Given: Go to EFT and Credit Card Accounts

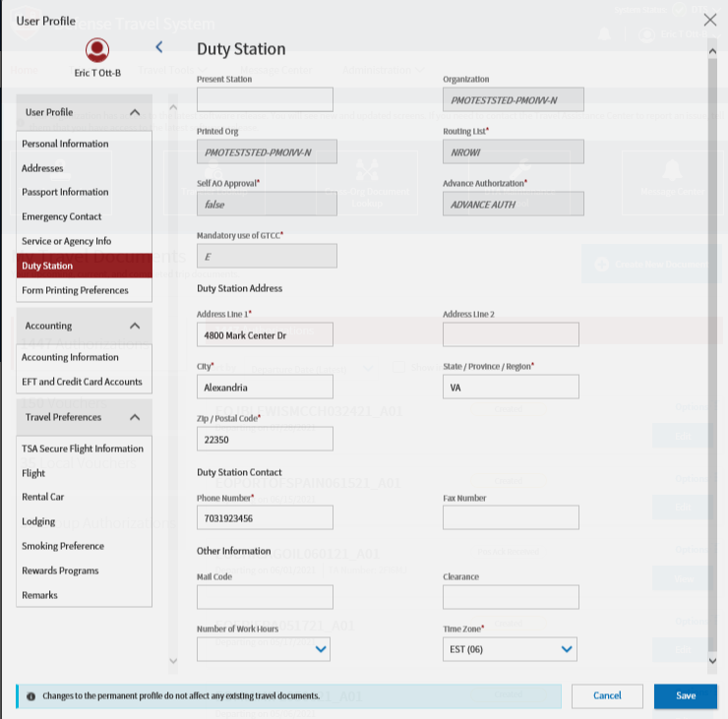Looking at the screenshot, I should tap(82, 382).
